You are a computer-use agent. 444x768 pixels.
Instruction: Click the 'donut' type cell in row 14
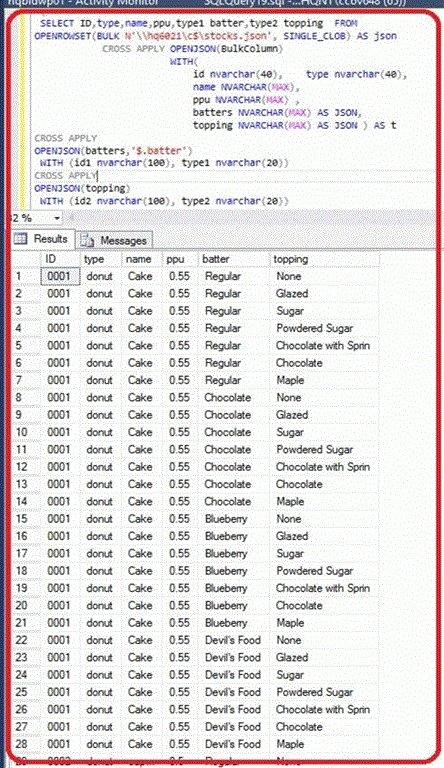point(100,502)
